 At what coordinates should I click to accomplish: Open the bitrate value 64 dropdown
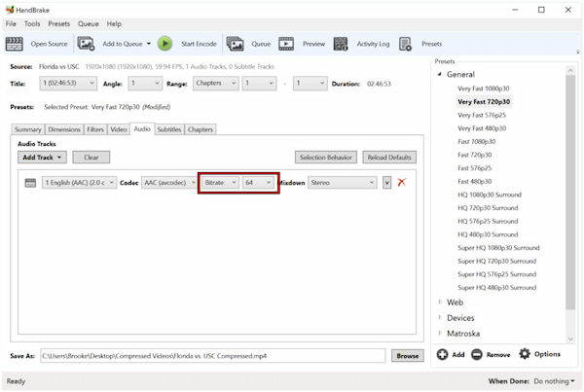(258, 183)
